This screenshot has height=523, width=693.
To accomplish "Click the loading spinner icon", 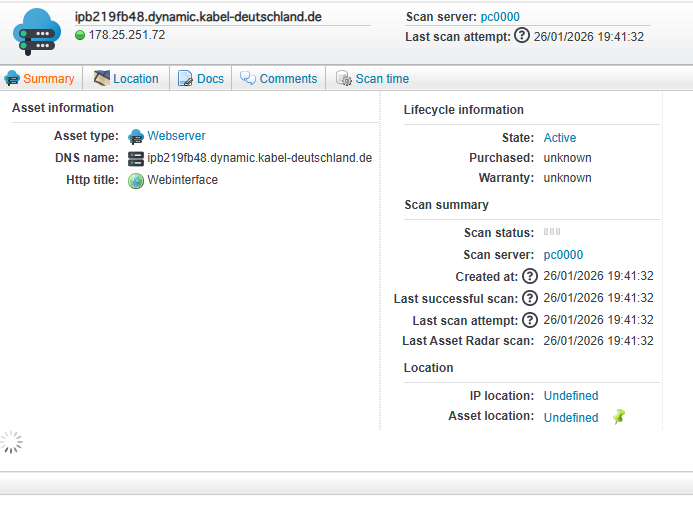I will 11,442.
